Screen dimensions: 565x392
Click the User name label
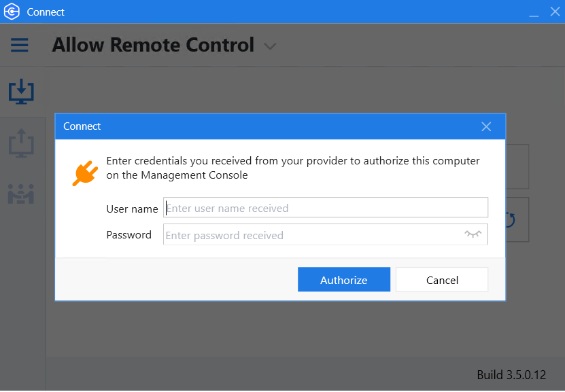click(133, 209)
